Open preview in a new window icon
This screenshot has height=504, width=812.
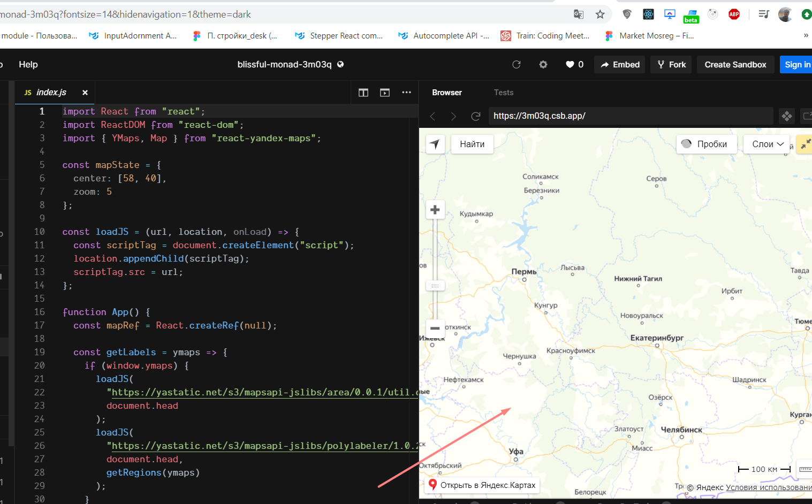[x=384, y=92]
